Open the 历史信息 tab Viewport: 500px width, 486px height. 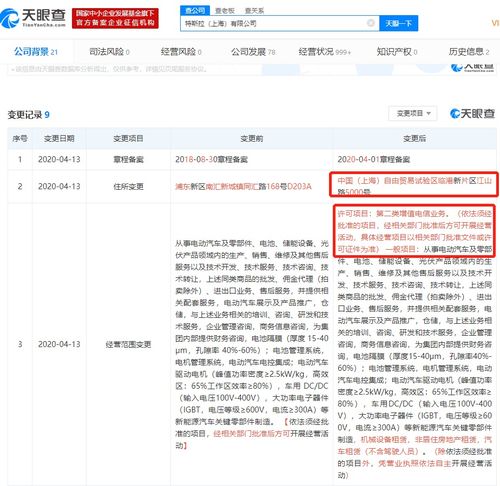coord(469,52)
